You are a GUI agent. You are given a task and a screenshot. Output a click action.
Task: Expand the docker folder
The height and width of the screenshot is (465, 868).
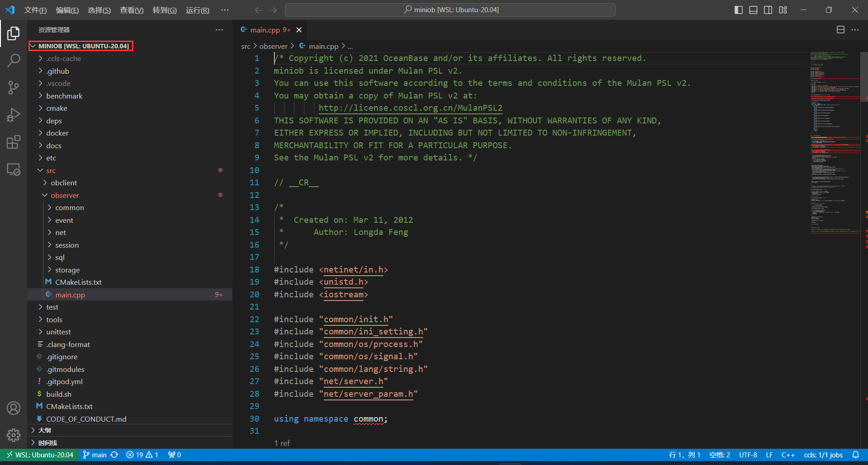tap(57, 133)
